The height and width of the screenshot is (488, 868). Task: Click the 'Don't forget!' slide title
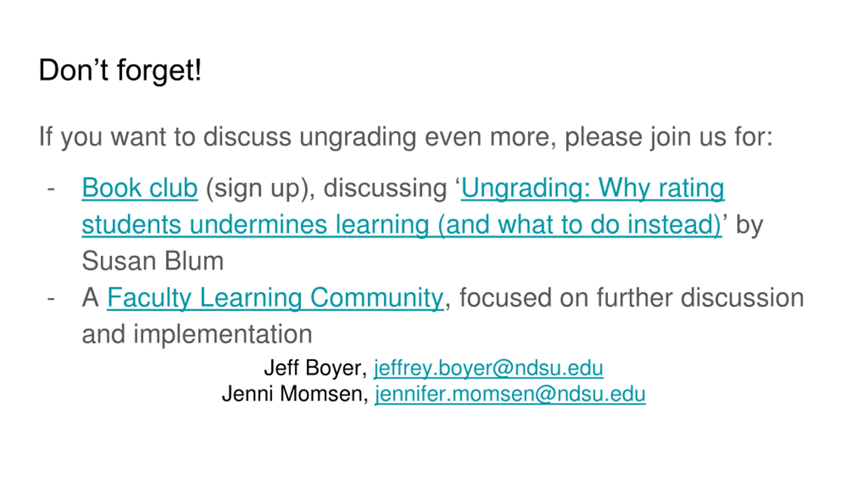[120, 70]
